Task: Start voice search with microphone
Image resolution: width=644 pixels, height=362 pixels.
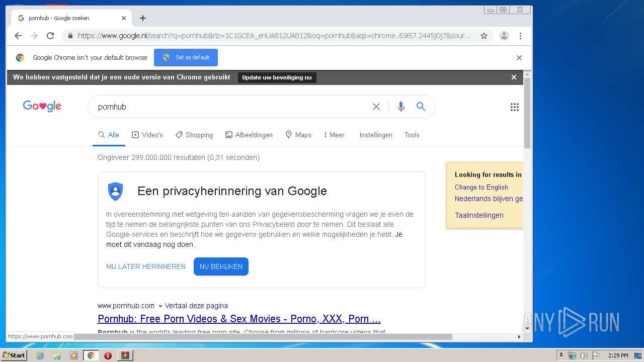Action: (401, 107)
